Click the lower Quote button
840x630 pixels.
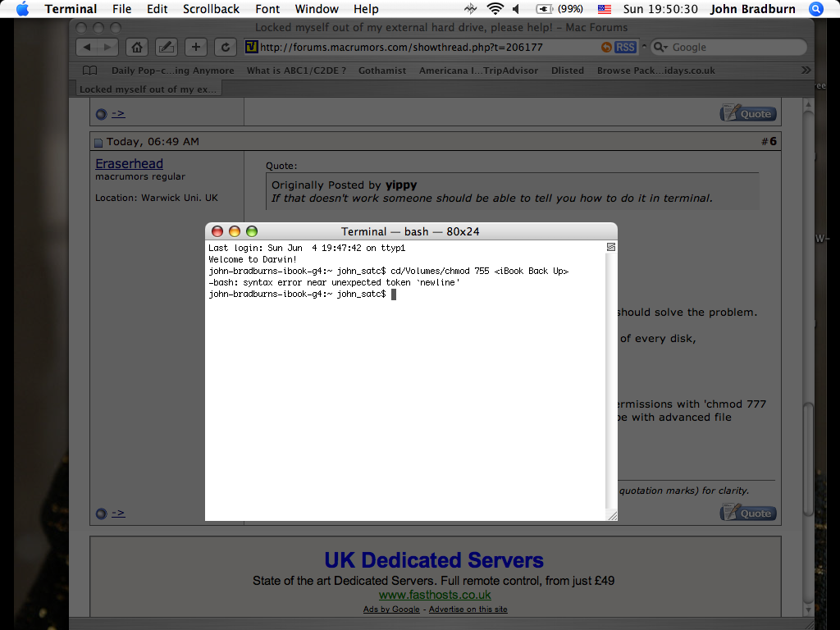(748, 513)
